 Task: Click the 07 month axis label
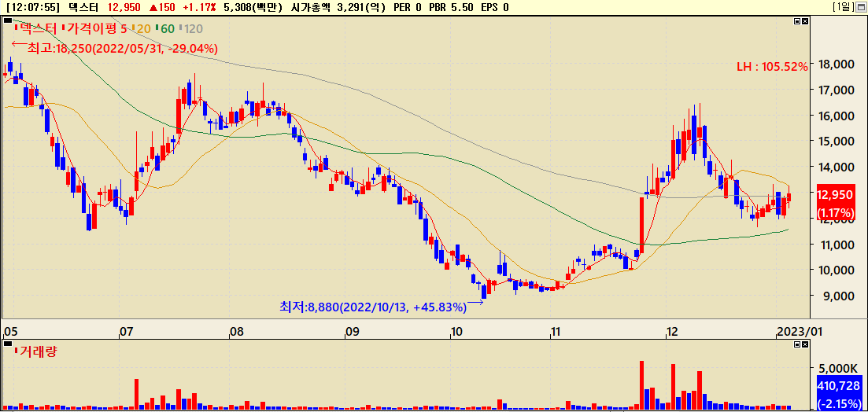tap(126, 332)
